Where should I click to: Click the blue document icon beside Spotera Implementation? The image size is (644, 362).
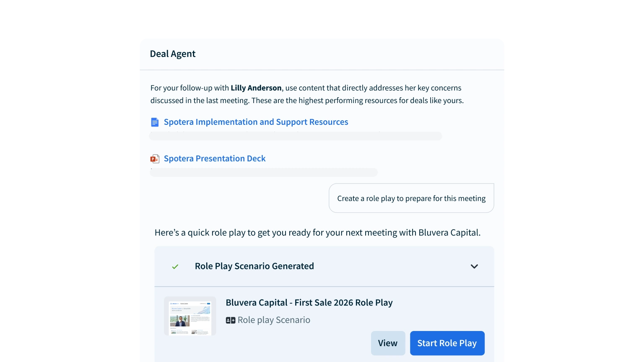[x=155, y=122]
